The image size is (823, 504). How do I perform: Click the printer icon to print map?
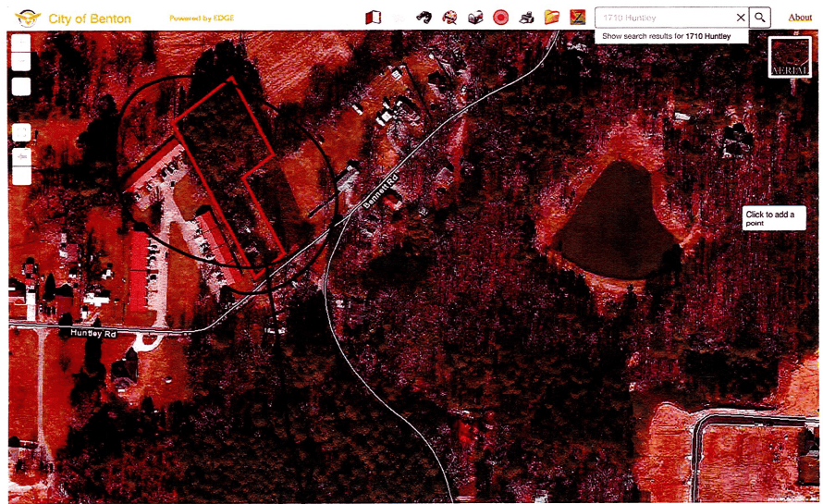click(x=526, y=17)
